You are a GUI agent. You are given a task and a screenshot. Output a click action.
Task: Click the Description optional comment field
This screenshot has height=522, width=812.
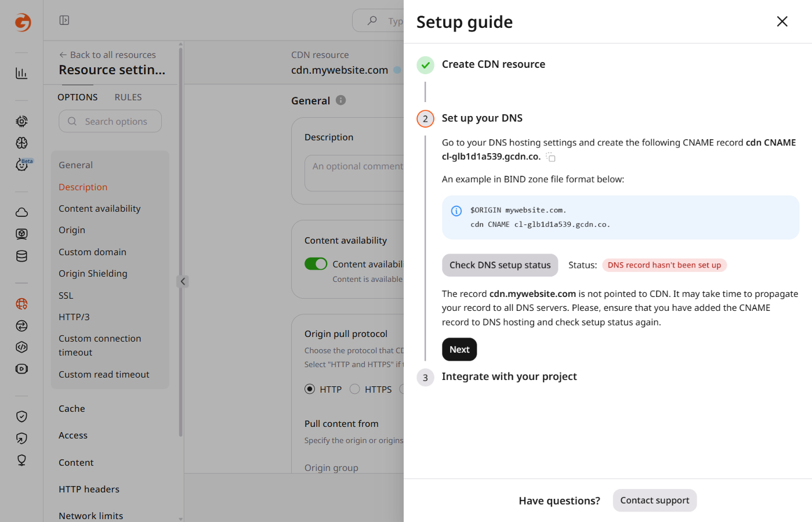[x=354, y=173]
